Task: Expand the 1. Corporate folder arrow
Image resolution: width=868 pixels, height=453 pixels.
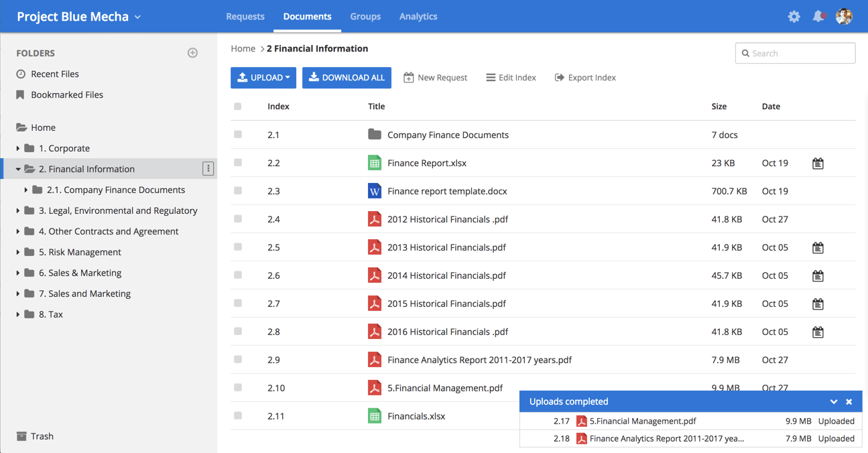Action: pyautogui.click(x=18, y=149)
